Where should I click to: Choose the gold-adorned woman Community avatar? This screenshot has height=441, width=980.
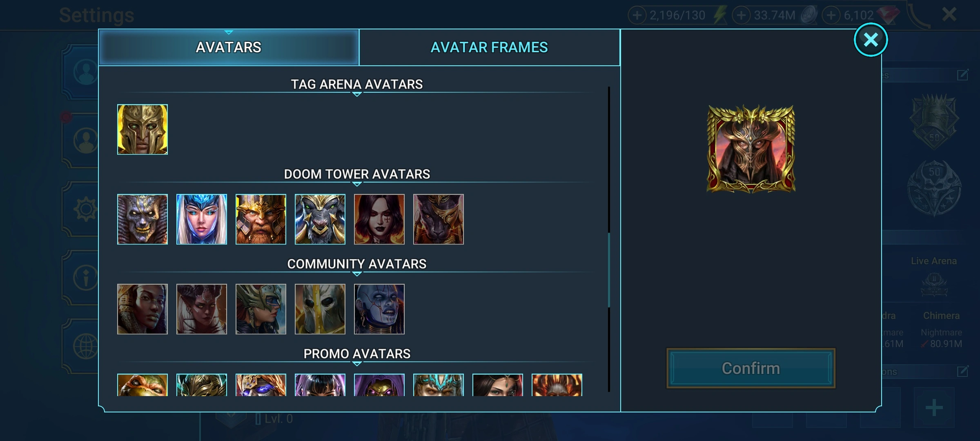(x=142, y=309)
